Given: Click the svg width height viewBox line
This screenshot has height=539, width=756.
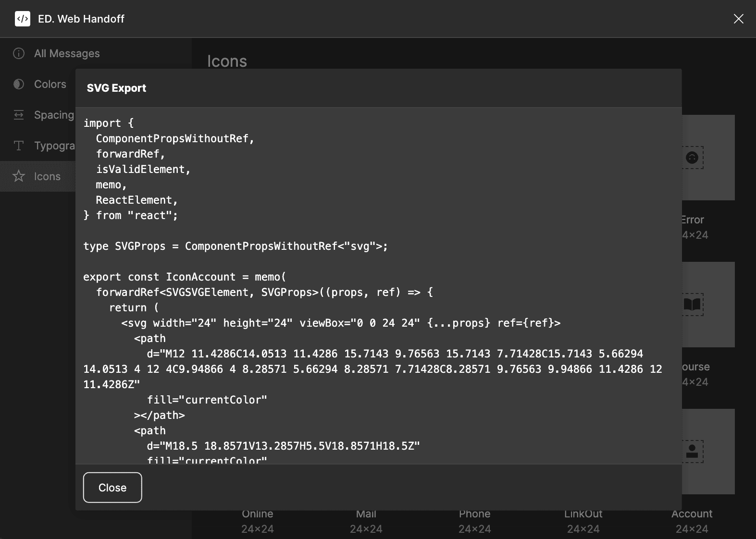Looking at the screenshot, I should pyautogui.click(x=341, y=323).
